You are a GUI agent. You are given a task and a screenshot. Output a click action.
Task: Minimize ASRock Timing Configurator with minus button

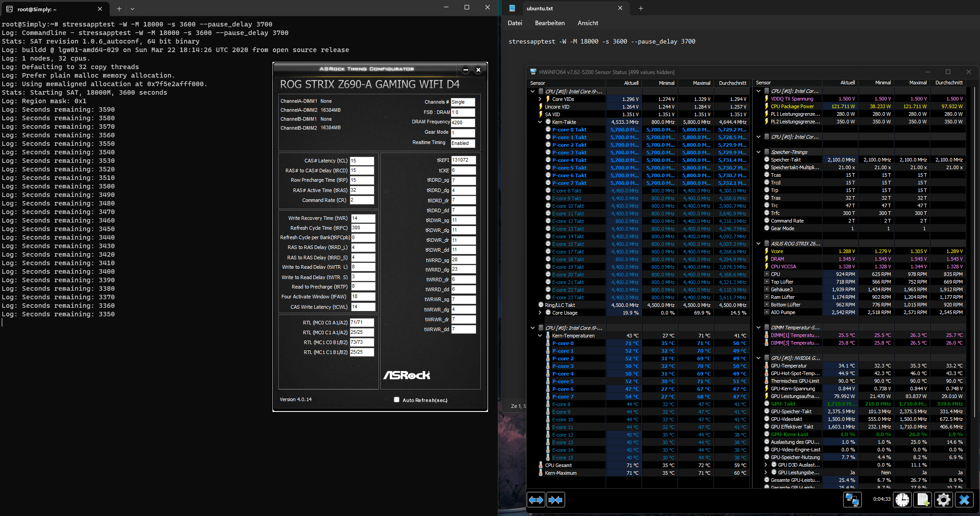(466, 70)
